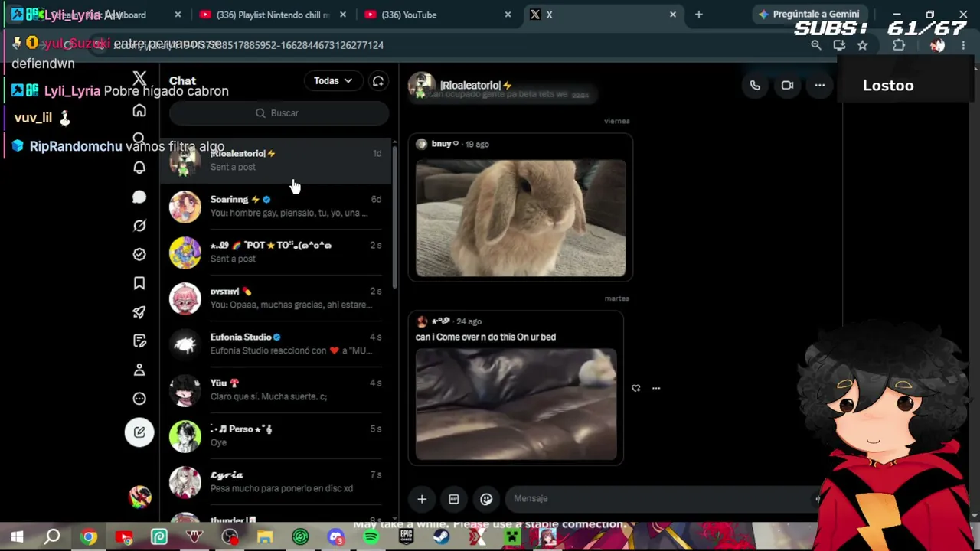Open the bunny post shared by bnuy
The image size is (980, 551).
521,207
